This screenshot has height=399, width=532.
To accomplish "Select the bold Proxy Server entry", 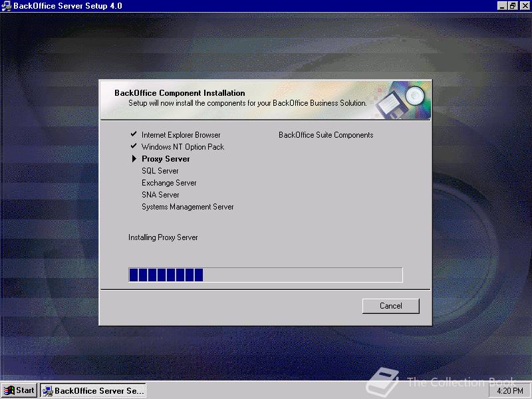I will (166, 159).
